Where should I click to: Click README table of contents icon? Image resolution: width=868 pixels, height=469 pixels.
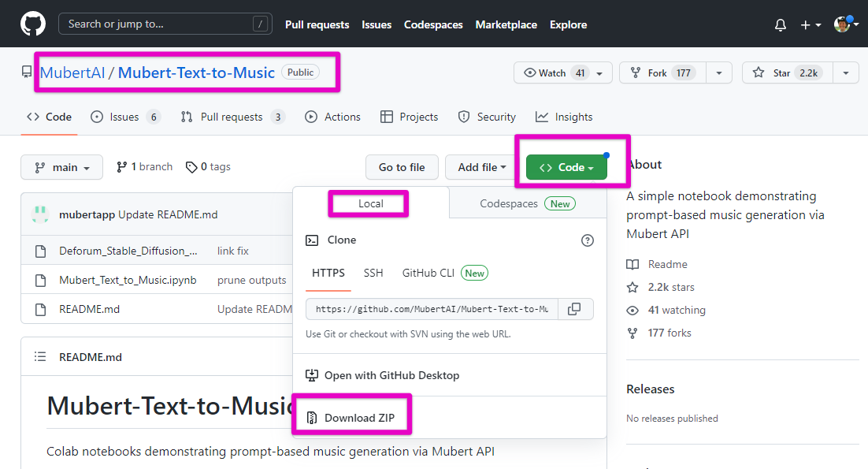point(40,357)
